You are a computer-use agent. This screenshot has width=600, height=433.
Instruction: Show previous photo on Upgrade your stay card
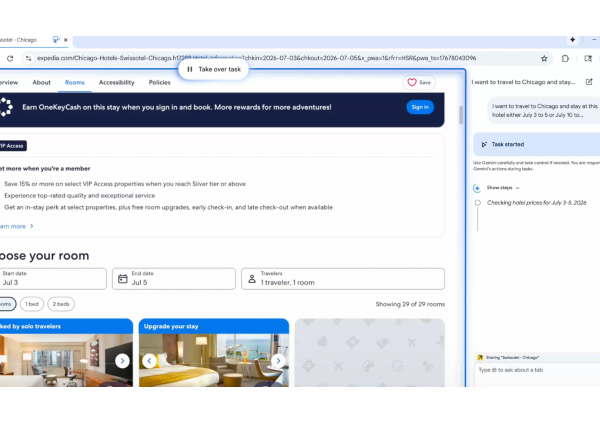pos(149,361)
